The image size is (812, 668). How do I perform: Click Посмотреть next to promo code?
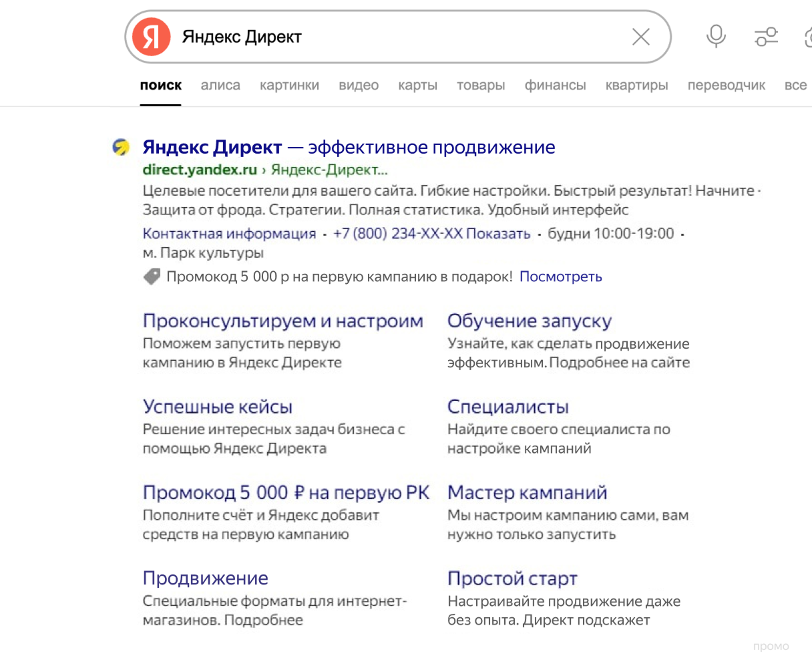[560, 277]
